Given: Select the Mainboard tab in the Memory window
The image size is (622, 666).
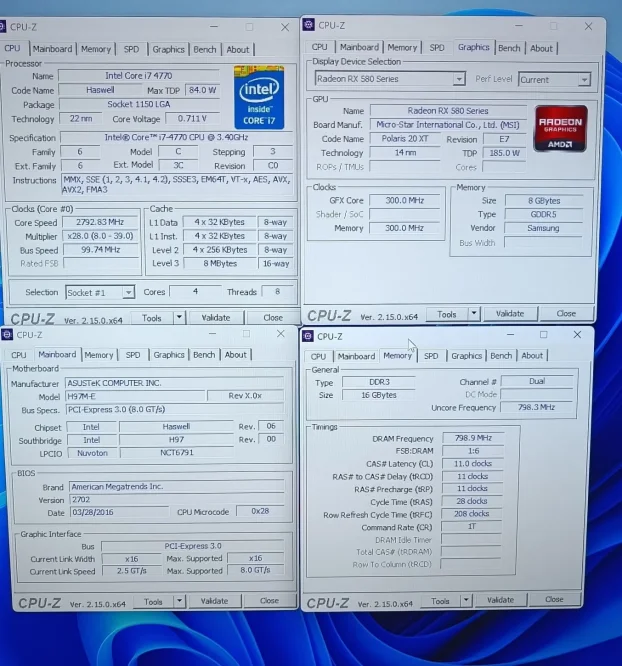Looking at the screenshot, I should (356, 356).
